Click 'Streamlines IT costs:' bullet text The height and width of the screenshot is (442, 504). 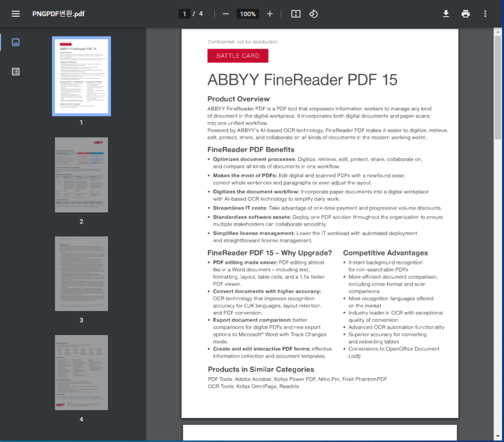(x=240, y=208)
